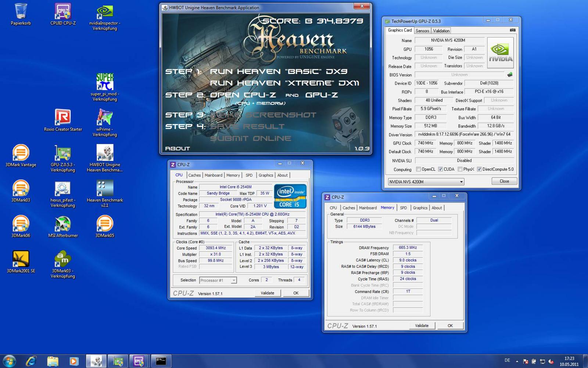Click OK in CPU-Z Memory window
This screenshot has width=588, height=368.
tap(450, 326)
